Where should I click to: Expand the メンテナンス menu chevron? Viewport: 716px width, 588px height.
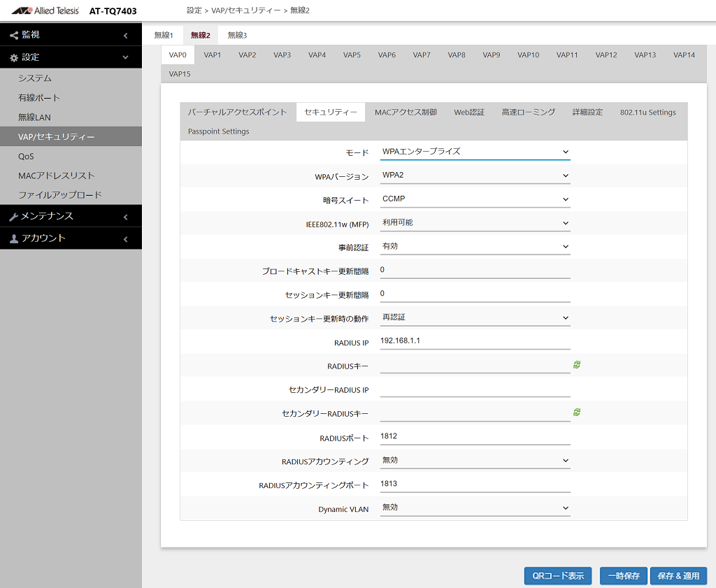pyautogui.click(x=126, y=217)
